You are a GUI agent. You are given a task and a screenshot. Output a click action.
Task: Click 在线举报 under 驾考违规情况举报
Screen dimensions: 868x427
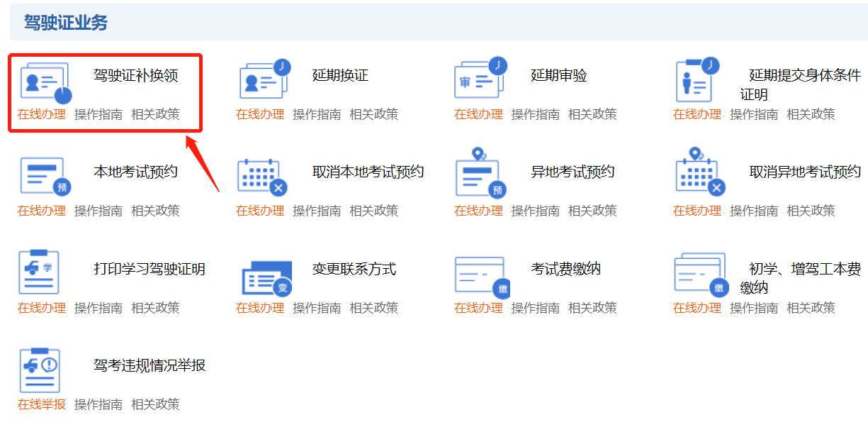42,404
